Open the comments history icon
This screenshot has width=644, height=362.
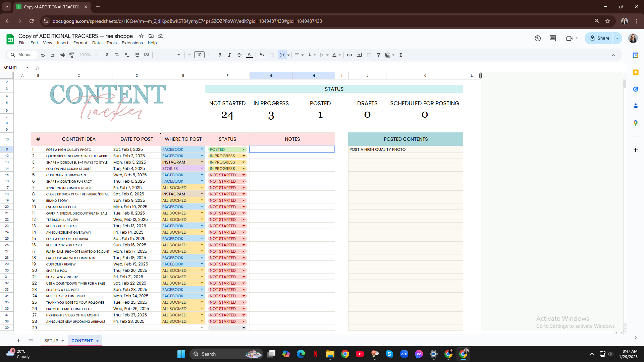click(x=553, y=38)
